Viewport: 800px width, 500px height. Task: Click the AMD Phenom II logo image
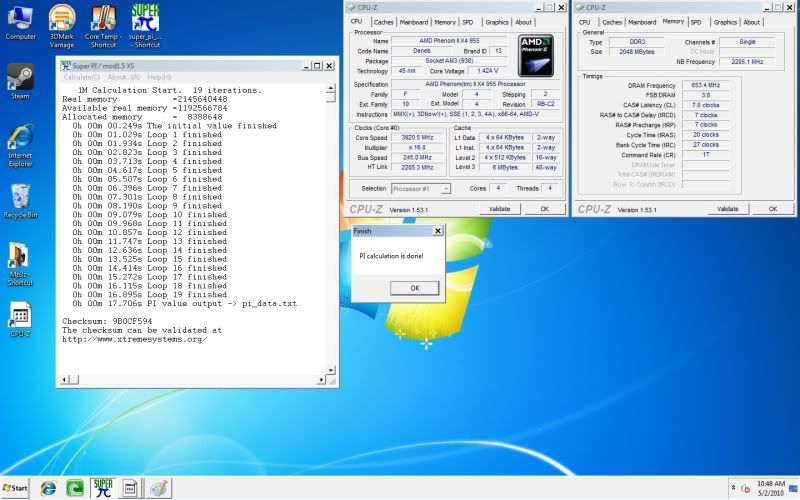536,56
